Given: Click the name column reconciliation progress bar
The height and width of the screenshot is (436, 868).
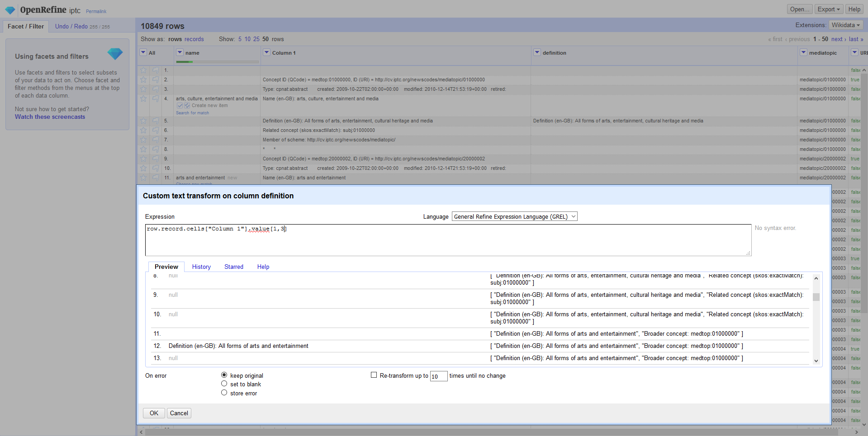Looking at the screenshot, I should (x=217, y=61).
